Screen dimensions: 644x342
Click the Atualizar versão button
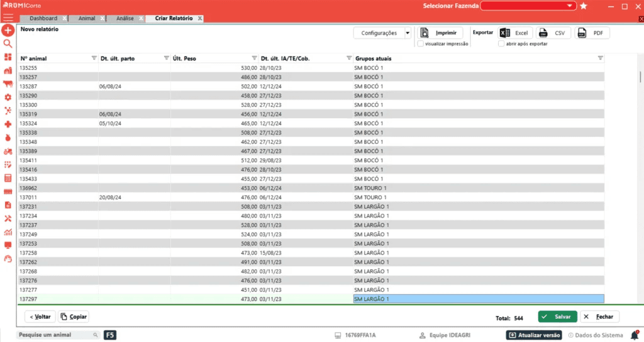[535, 335]
